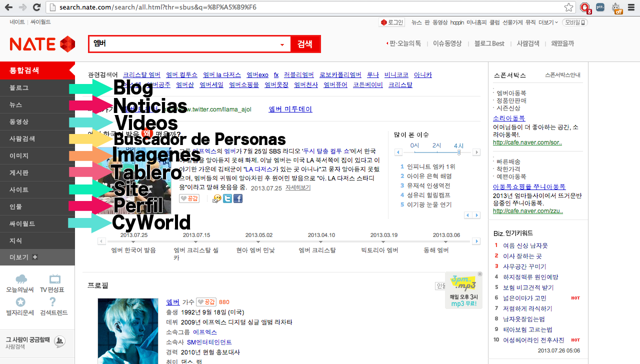Click the 모바일 button in the top bar

[575, 22]
